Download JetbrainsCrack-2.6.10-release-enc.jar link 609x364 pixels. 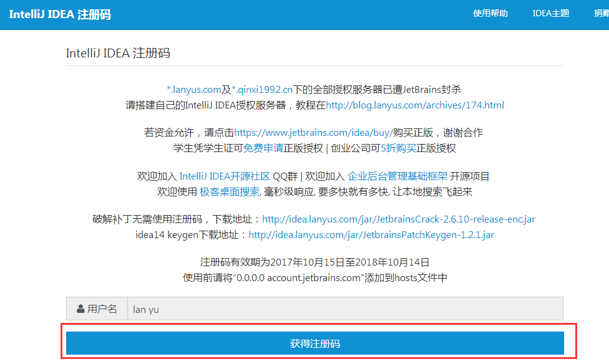click(x=399, y=219)
